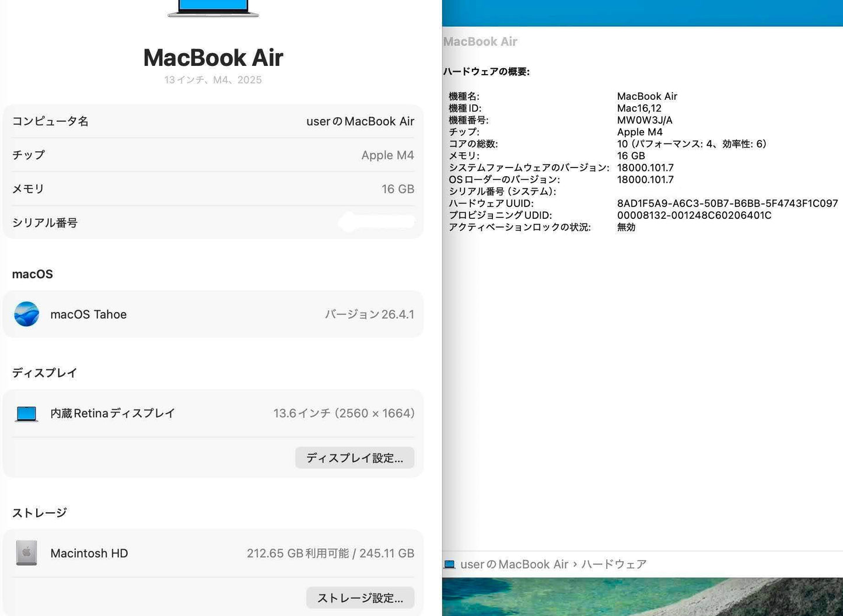The height and width of the screenshot is (616, 843).
Task: Click the MacBook Air title heading
Action: click(213, 57)
